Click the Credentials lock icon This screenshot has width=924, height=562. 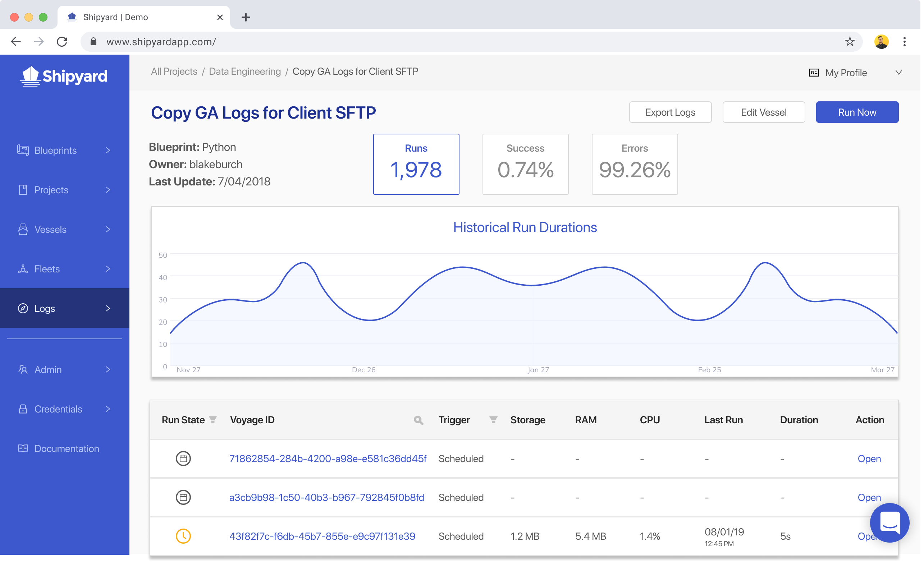point(23,409)
